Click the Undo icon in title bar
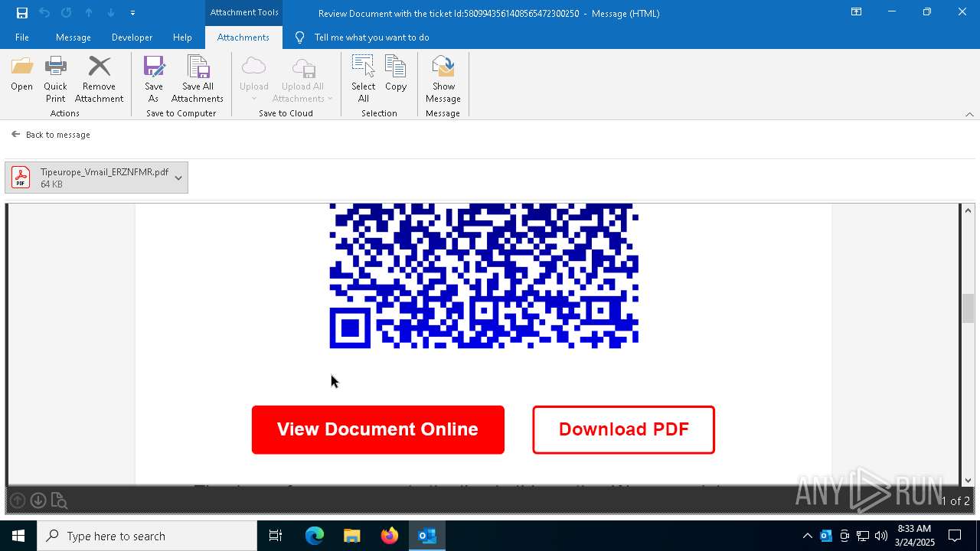 [x=44, y=13]
